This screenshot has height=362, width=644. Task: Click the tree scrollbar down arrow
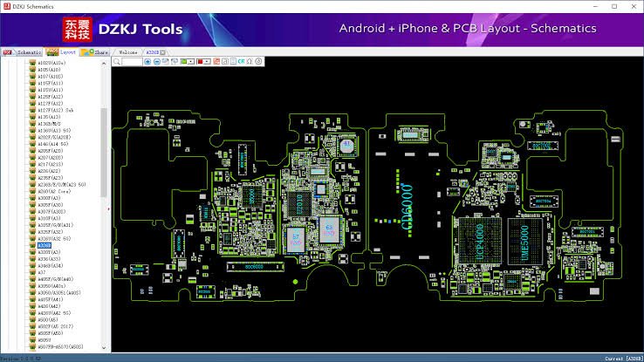pyautogui.click(x=104, y=348)
